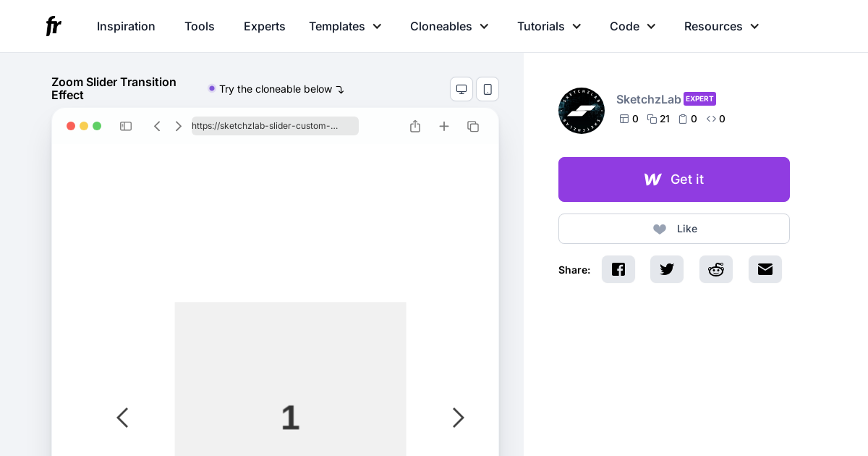The height and width of the screenshot is (456, 868).
Task: Click the copy tab icon in the browser mockup
Action: (473, 126)
